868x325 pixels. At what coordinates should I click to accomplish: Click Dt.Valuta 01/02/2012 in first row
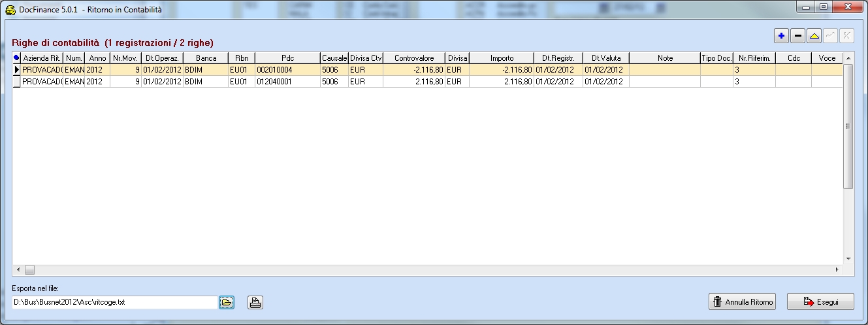point(606,69)
